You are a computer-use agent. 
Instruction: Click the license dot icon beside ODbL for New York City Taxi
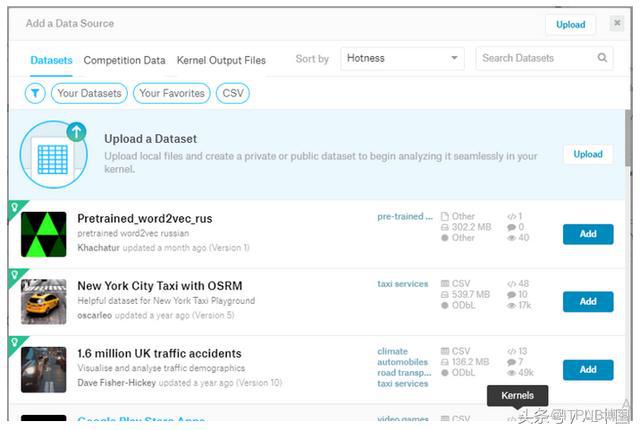(445, 305)
